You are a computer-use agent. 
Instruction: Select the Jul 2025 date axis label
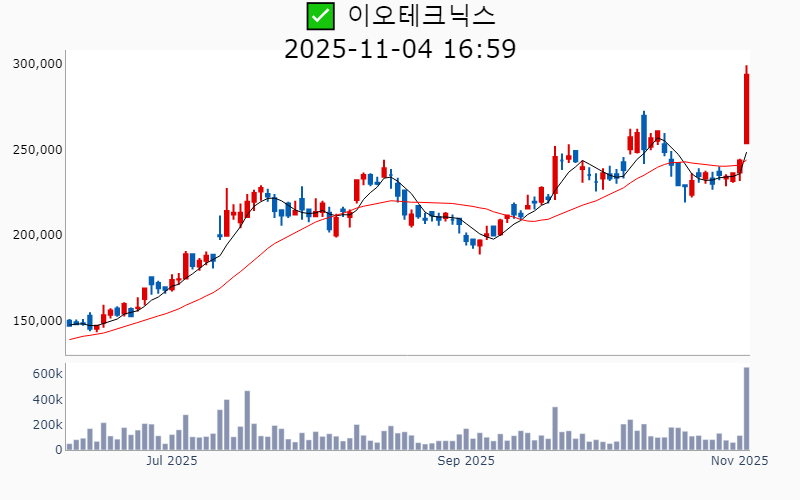(172, 461)
